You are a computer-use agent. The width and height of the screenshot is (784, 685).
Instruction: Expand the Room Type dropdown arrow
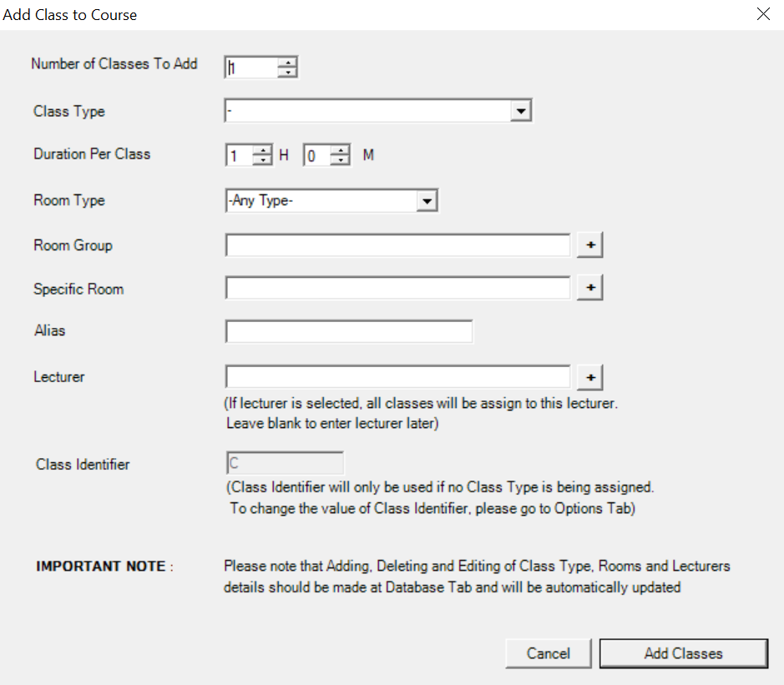(427, 201)
